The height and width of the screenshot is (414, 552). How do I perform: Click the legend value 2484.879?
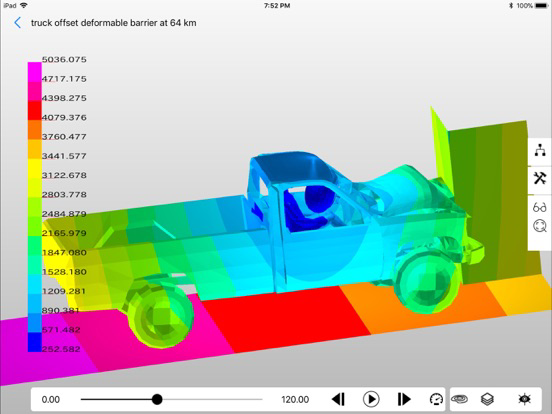tap(64, 214)
